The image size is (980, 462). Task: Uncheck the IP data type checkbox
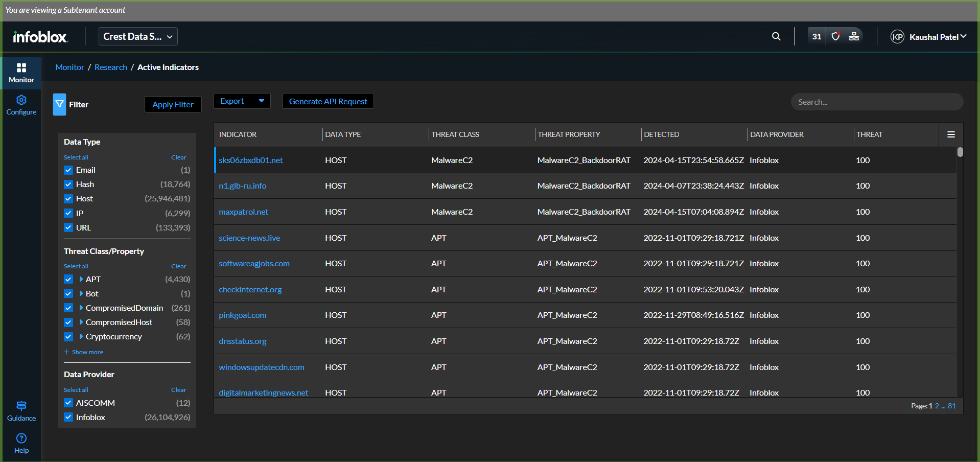pos(68,213)
